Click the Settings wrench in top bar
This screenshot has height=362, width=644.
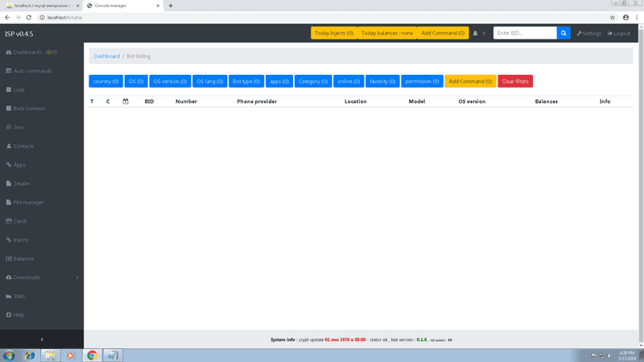point(588,33)
